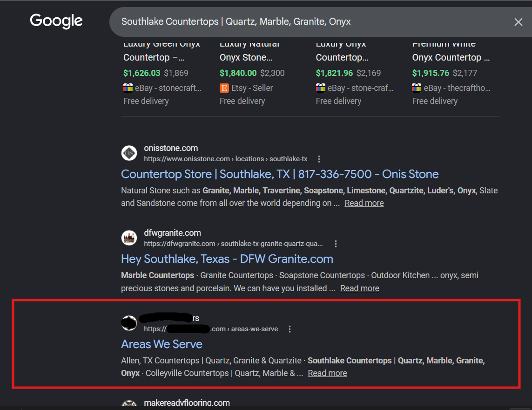The image size is (532, 410).
Task: Open more options for onisstone.com result
Action: (x=319, y=159)
